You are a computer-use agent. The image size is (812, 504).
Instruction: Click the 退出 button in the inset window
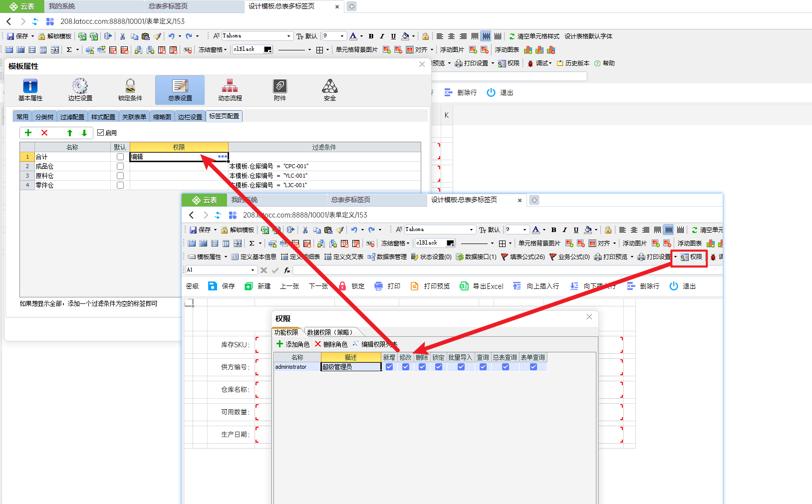[x=683, y=286]
